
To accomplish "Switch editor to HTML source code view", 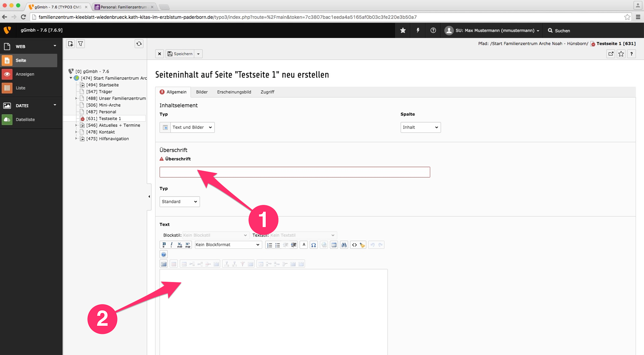I will pyautogui.click(x=354, y=245).
